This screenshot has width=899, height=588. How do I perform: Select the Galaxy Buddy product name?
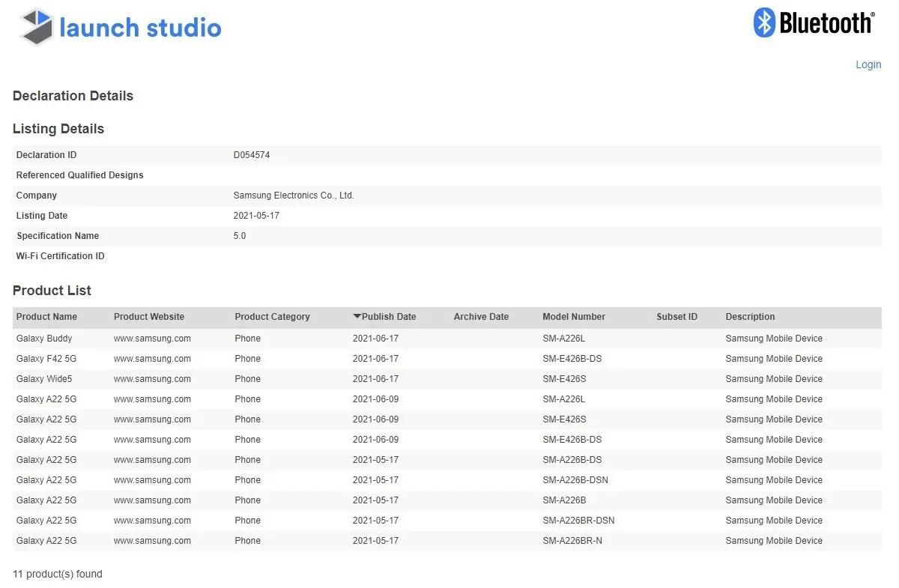(x=44, y=339)
